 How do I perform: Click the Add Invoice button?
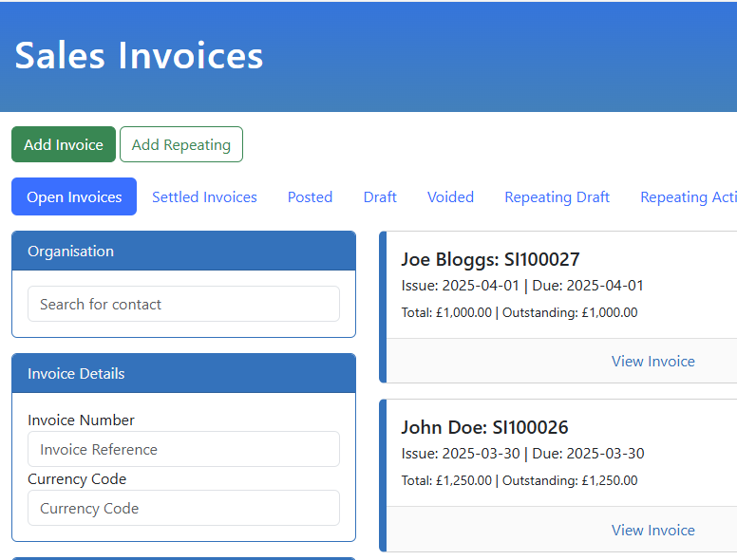64,144
